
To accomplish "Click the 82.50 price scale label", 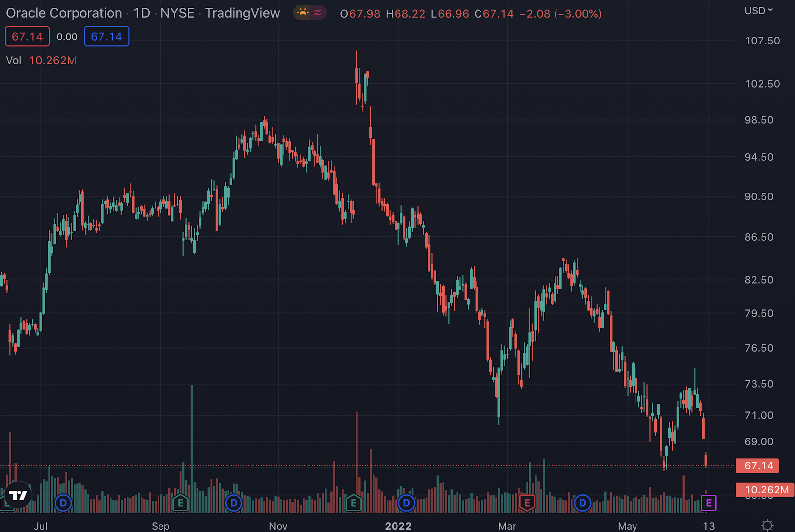I will 759,280.
